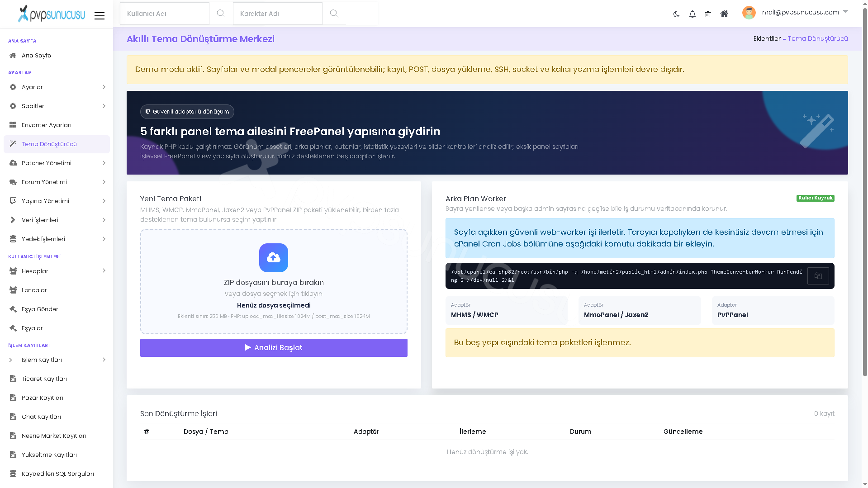
Task: Click the Tema Dönüştürücü wand icon
Action: 13,144
